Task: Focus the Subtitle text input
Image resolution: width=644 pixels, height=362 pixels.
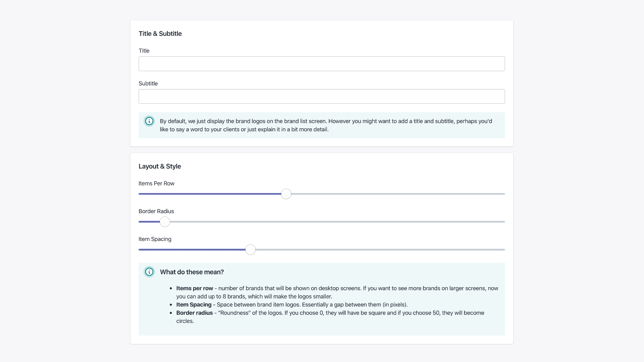Action: click(322, 97)
